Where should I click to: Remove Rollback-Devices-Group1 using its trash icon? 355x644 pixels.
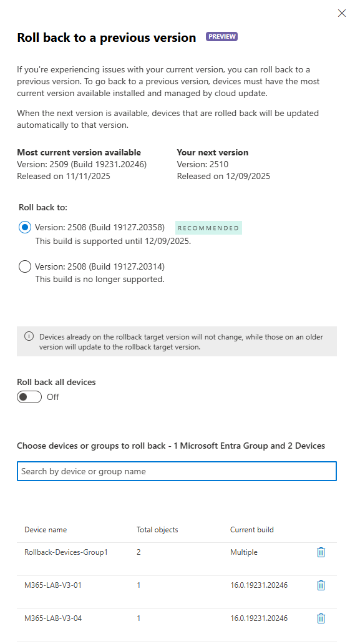click(321, 552)
